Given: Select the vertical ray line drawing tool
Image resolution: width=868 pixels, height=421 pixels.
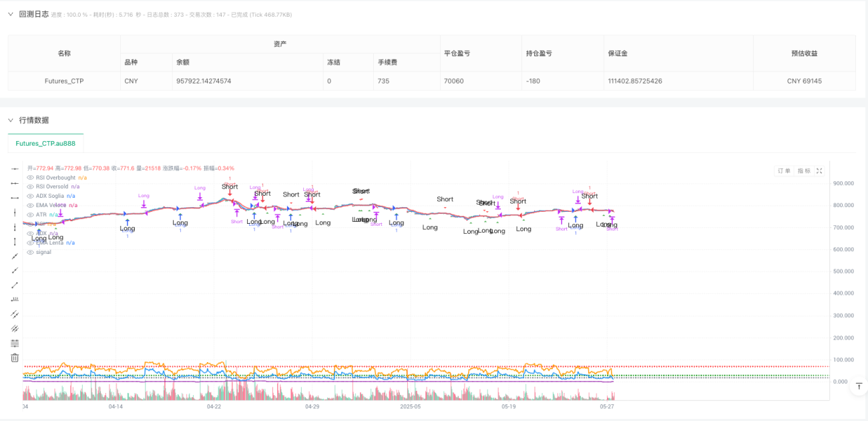Looking at the screenshot, I should click(15, 227).
